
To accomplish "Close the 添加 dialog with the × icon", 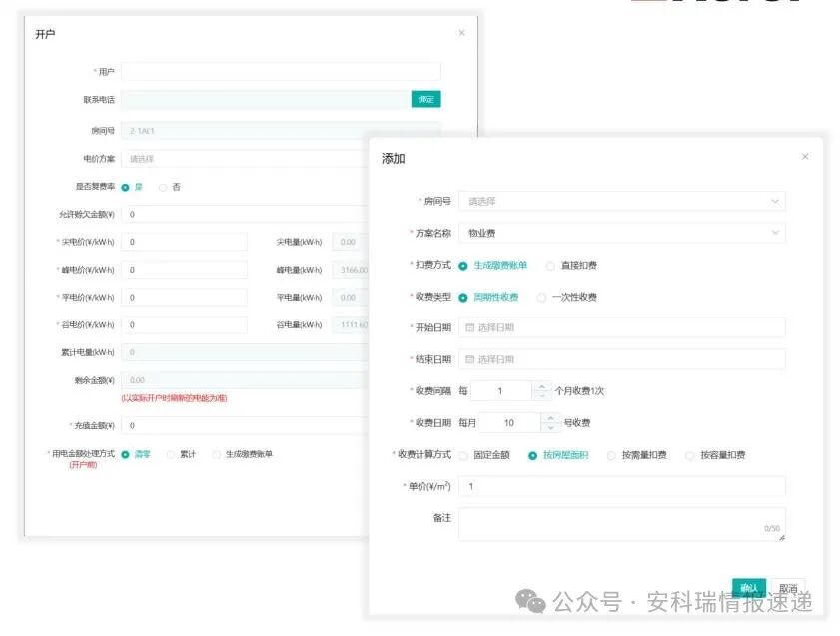I will (x=805, y=156).
